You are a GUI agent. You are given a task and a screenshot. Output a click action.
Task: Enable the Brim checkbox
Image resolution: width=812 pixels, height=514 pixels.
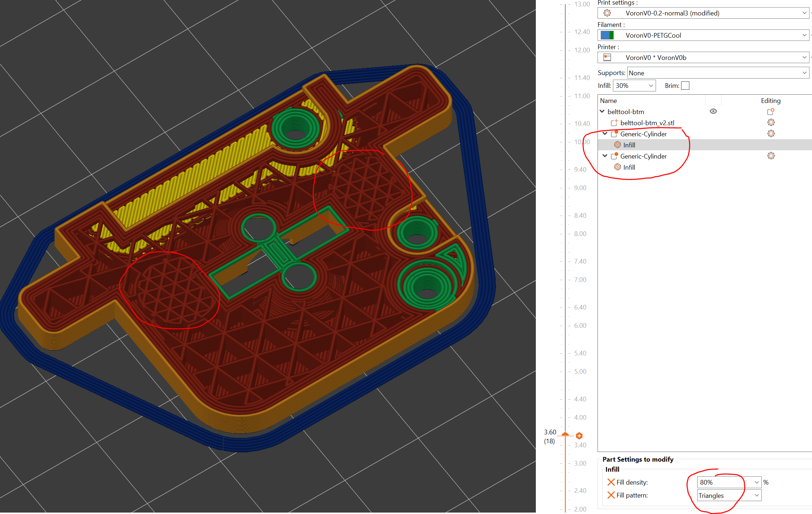[x=685, y=85]
